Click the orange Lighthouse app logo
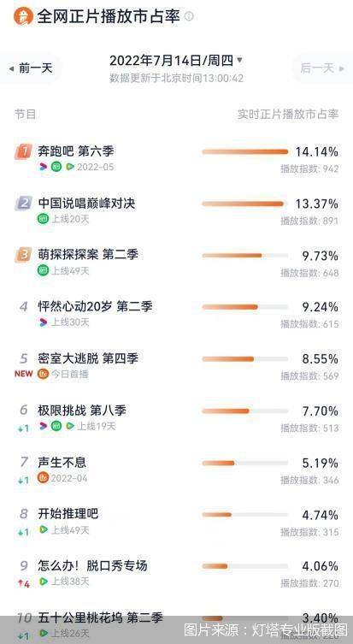 click(23, 16)
